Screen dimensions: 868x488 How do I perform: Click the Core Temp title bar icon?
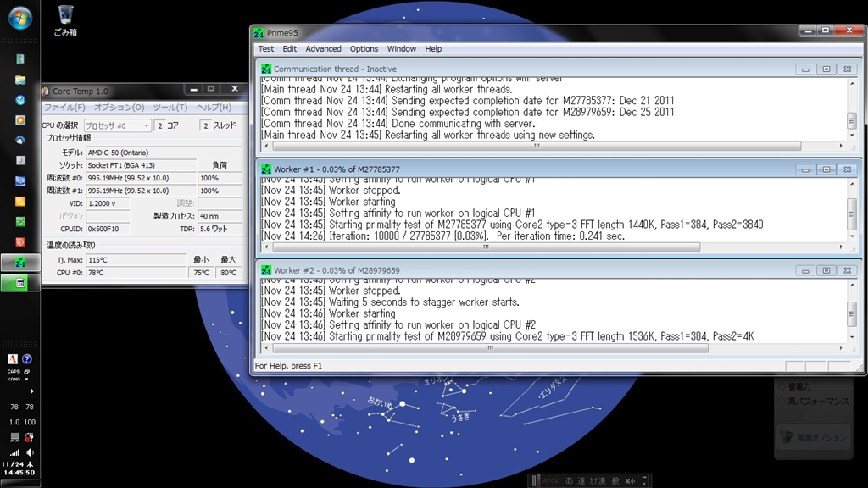pyautogui.click(x=46, y=91)
